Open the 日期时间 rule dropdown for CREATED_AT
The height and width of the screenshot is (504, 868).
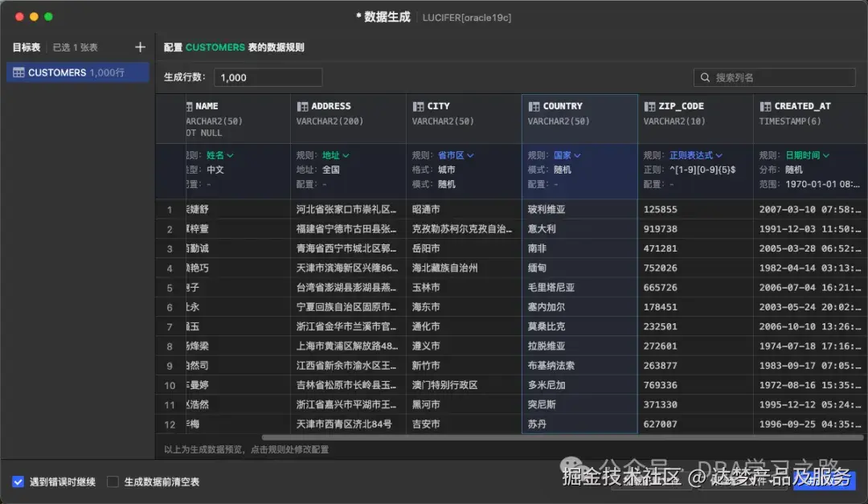tap(807, 156)
